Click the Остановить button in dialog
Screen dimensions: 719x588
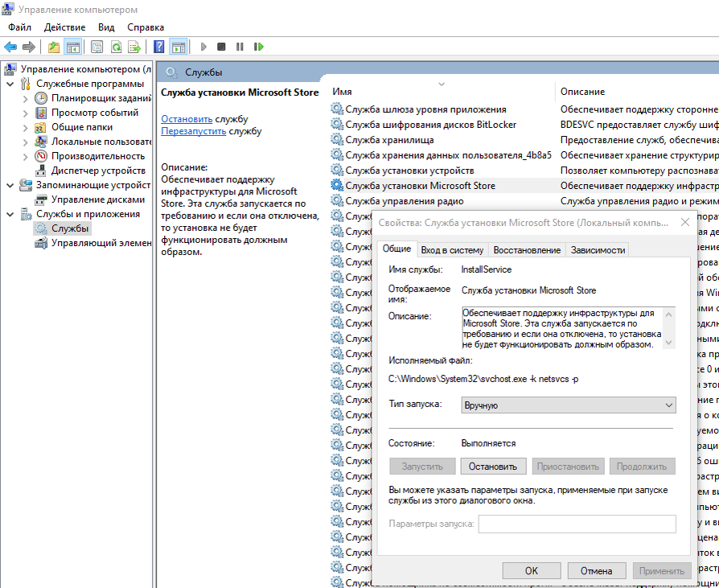pos(493,467)
